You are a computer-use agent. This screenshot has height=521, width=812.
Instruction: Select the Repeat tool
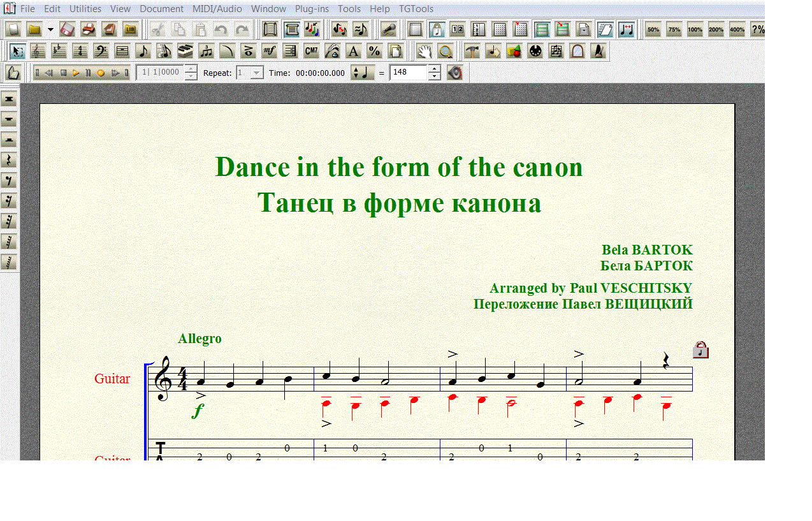pyautogui.click(x=290, y=51)
